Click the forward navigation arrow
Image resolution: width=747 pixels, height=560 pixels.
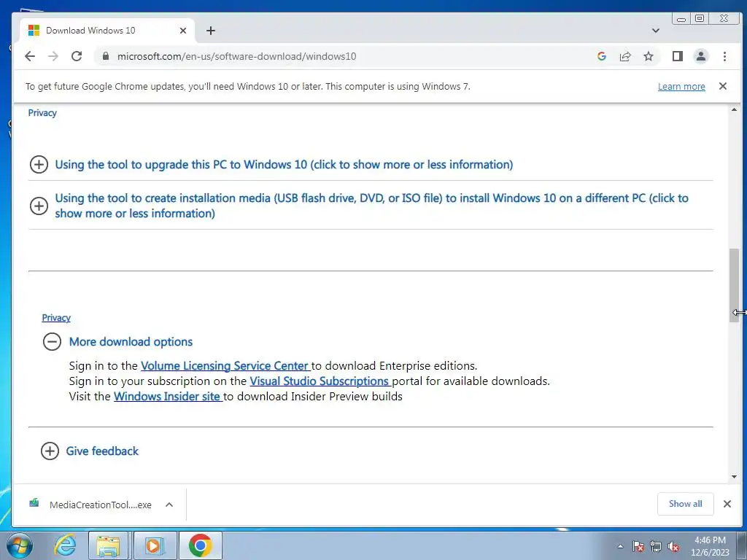coord(53,56)
